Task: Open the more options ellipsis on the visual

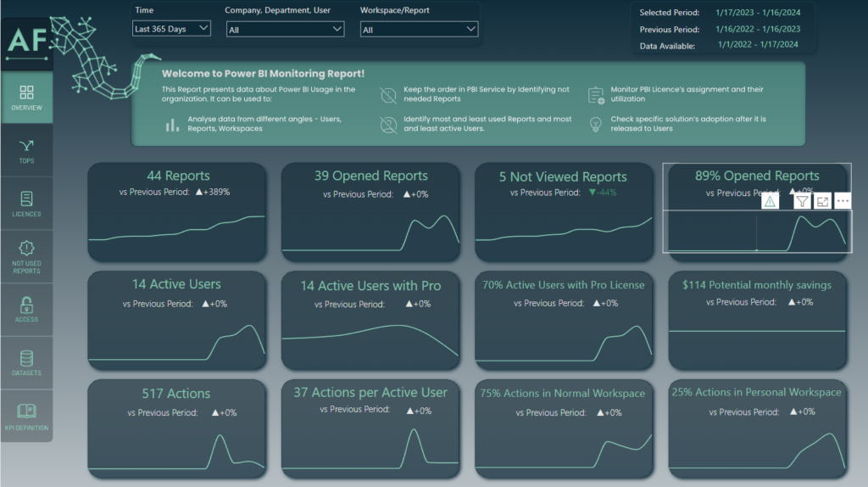Action: click(x=843, y=202)
